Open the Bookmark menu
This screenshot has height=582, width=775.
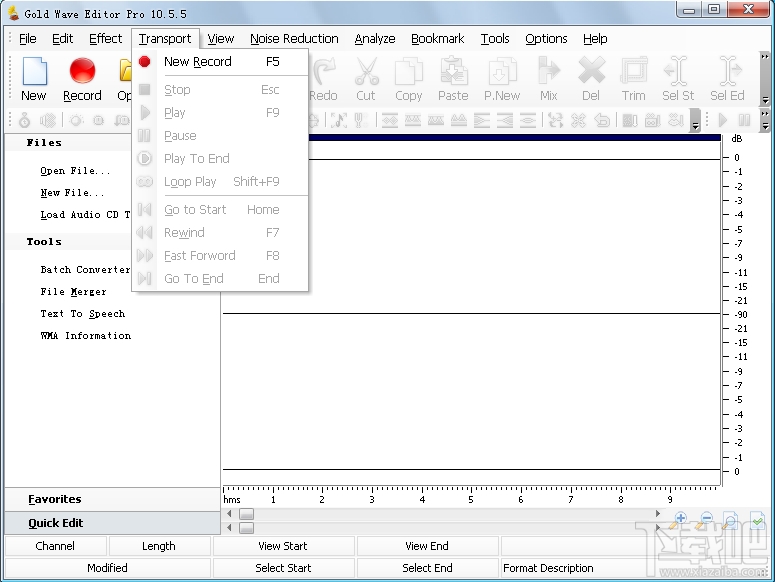437,39
